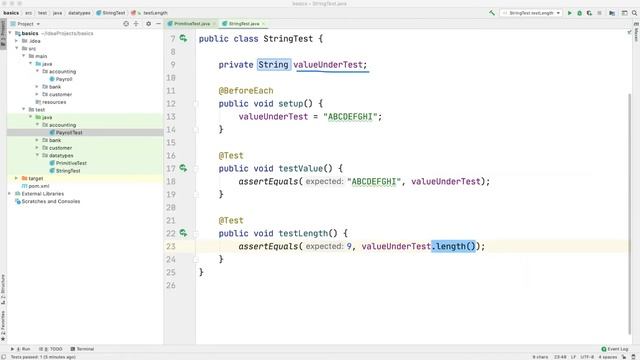
Task: Toggle the Structure side tool window
Action: coord(3,290)
